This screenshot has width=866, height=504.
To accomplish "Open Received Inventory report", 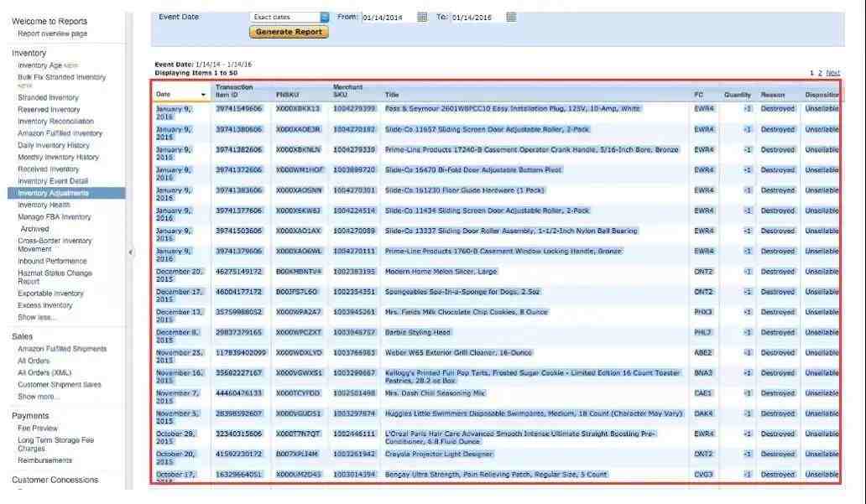I will pyautogui.click(x=49, y=169).
